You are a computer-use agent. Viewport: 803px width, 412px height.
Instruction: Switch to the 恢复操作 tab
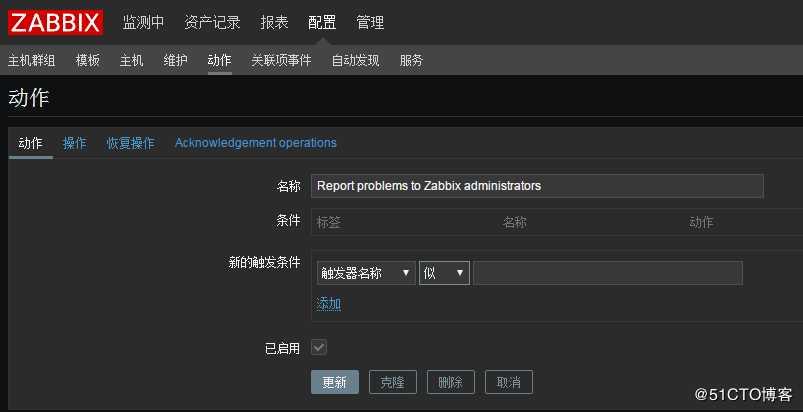click(131, 143)
